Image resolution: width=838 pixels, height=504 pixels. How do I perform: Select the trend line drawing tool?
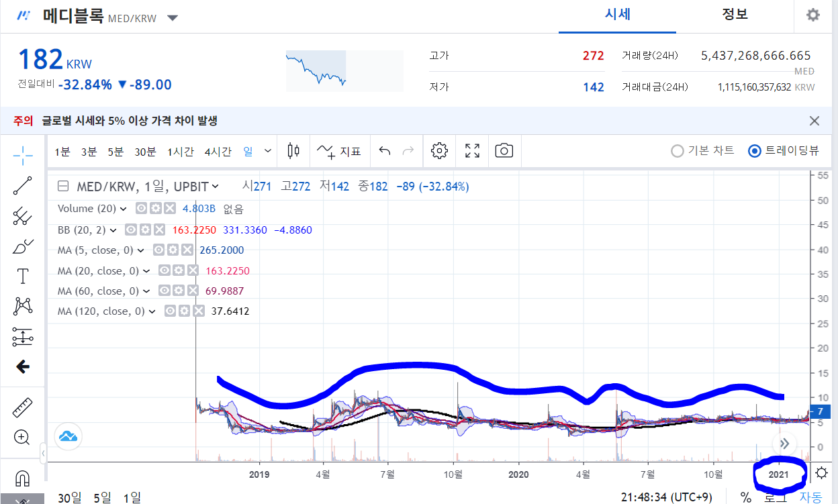pyautogui.click(x=23, y=185)
